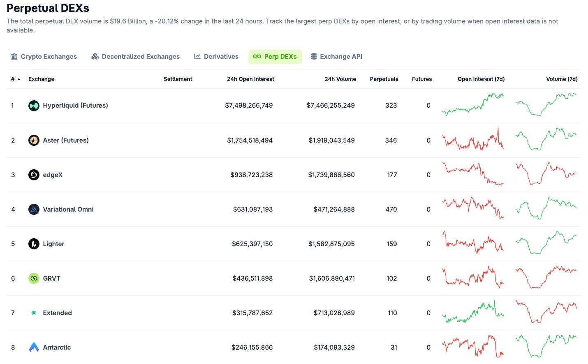The height and width of the screenshot is (364, 588).
Task: Open the Exchange API tab
Action: (x=336, y=57)
